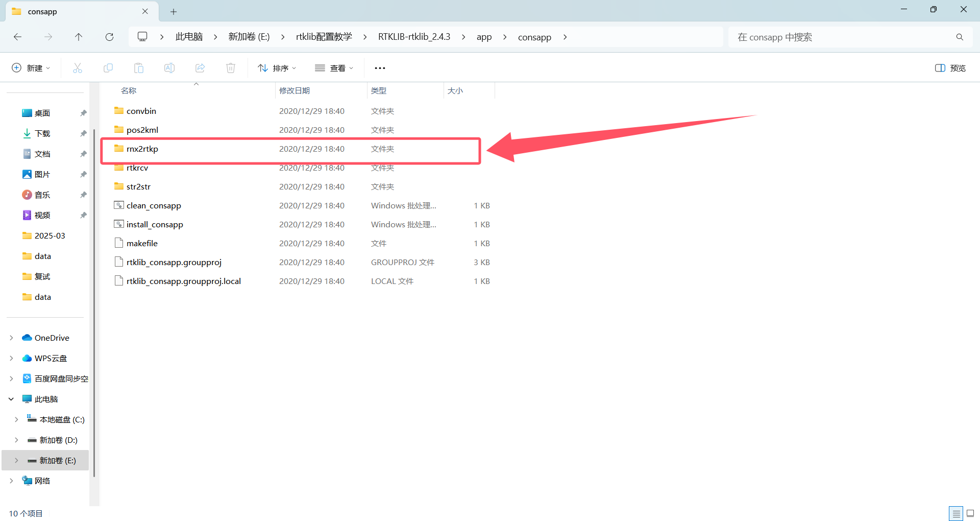This screenshot has width=980, height=521.
Task: Click the search magnifier icon
Action: (x=960, y=37)
